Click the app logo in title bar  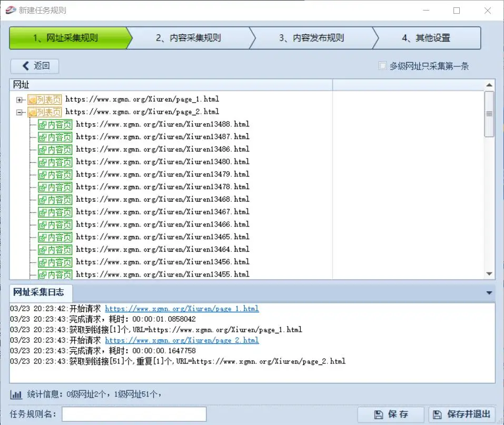[11, 11]
